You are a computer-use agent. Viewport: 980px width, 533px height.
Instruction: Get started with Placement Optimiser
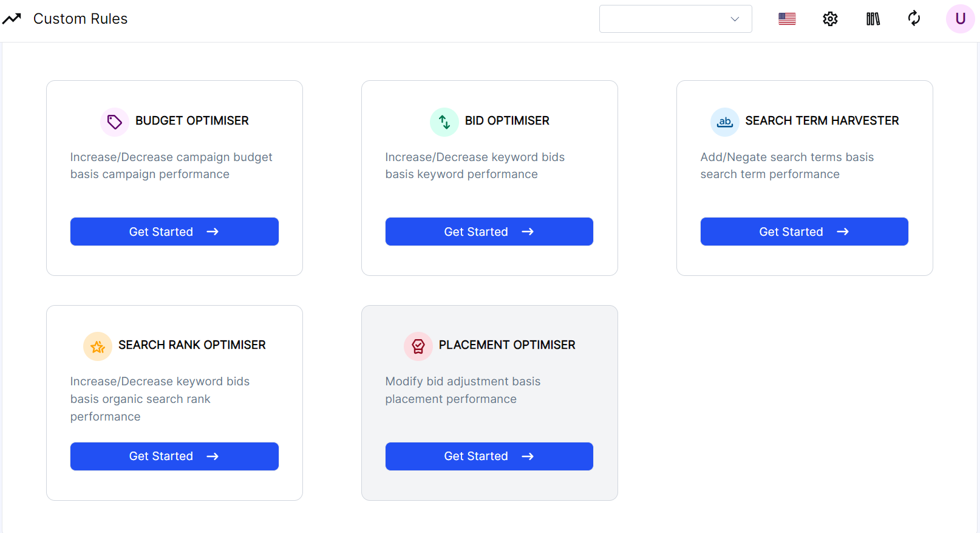tap(489, 456)
